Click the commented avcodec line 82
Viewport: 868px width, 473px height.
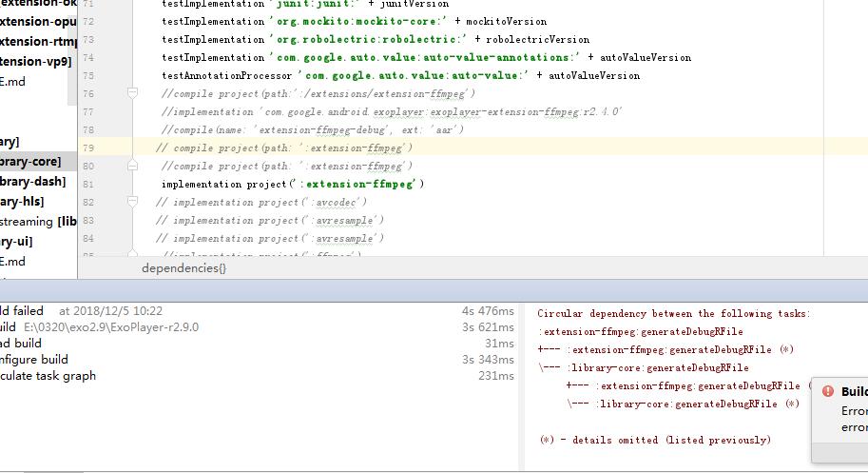pyautogui.click(x=261, y=202)
